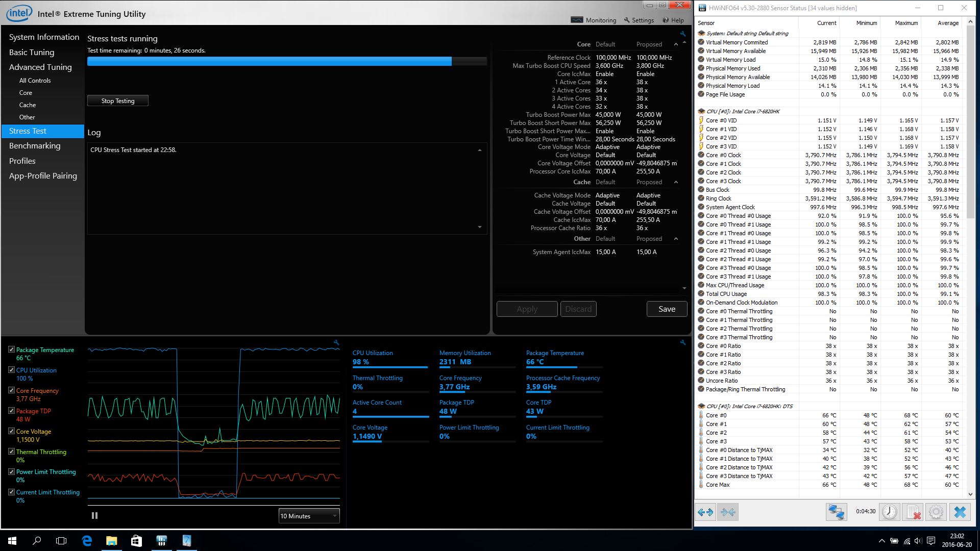The width and height of the screenshot is (980, 551).
Task: Pause the monitoring graph
Action: click(x=94, y=516)
